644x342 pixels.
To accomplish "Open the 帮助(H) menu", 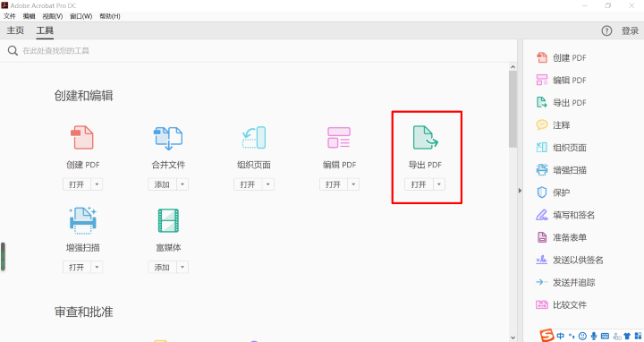I will [110, 16].
